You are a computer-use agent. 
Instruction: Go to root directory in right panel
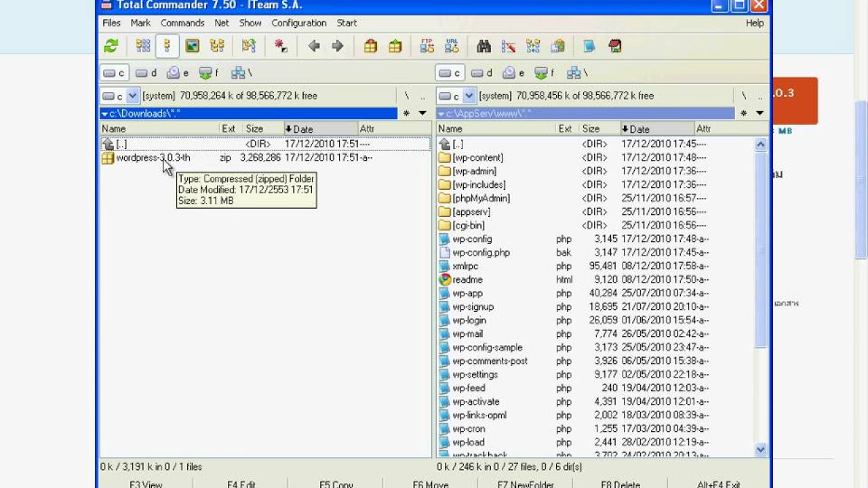click(744, 96)
